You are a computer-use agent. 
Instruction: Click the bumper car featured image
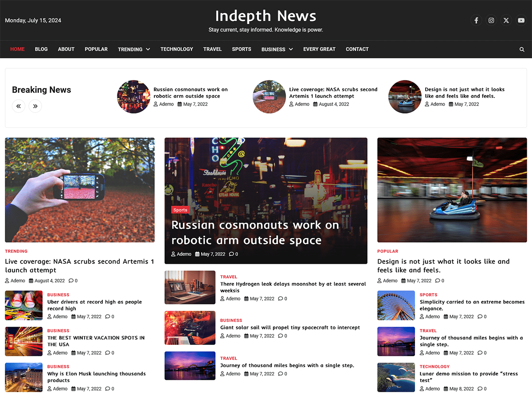(x=452, y=190)
